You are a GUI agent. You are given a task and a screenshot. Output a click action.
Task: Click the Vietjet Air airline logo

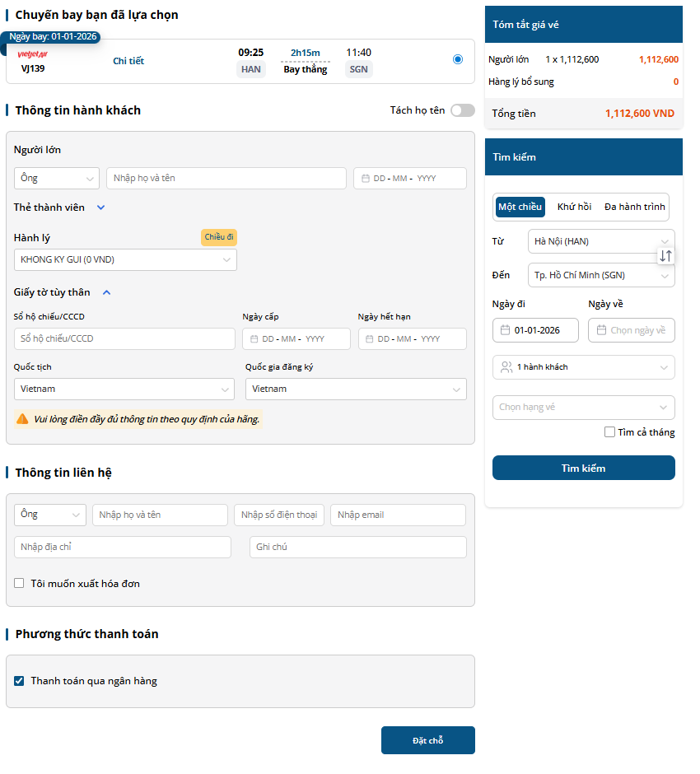coord(33,54)
